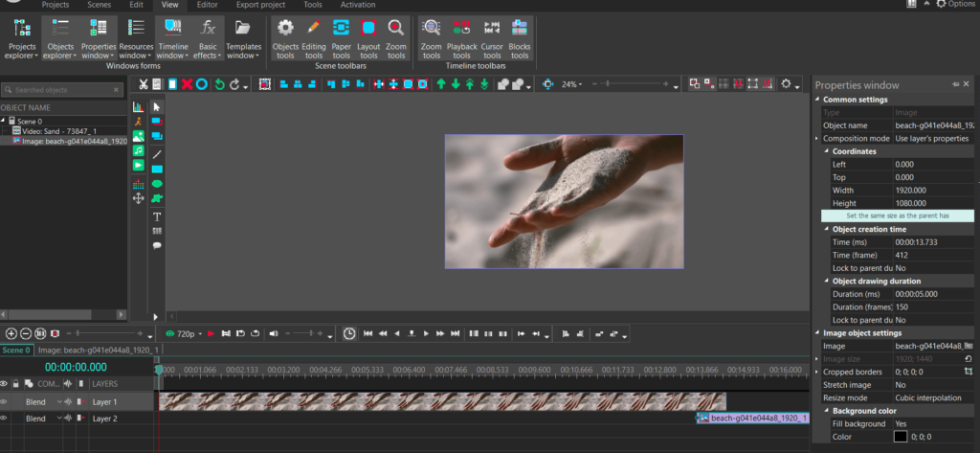Open the Activation tab
The width and height of the screenshot is (980, 453).
pos(358,5)
